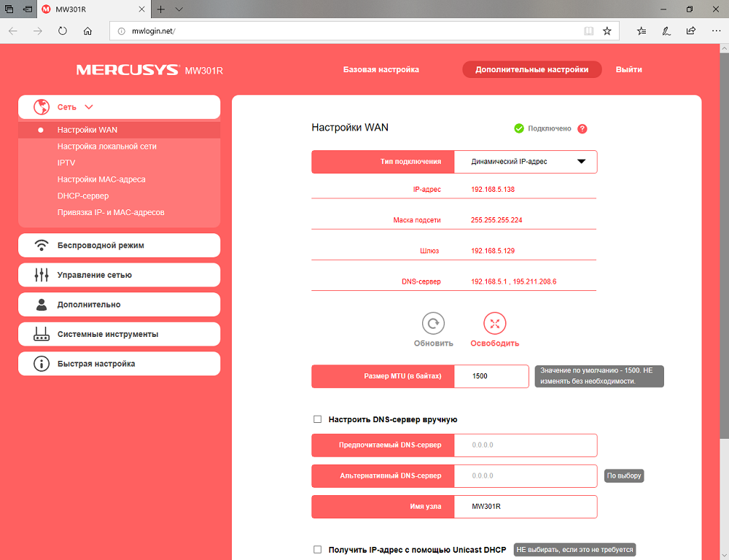The image size is (729, 560).
Task: Click the browser back arrow
Action: 13,31
